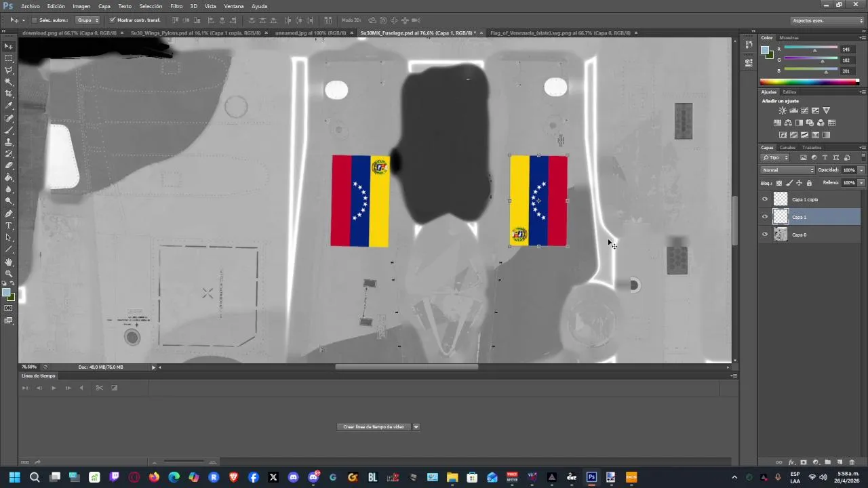Click the lock all icon in Layers
868x488 pixels.
(x=809, y=183)
